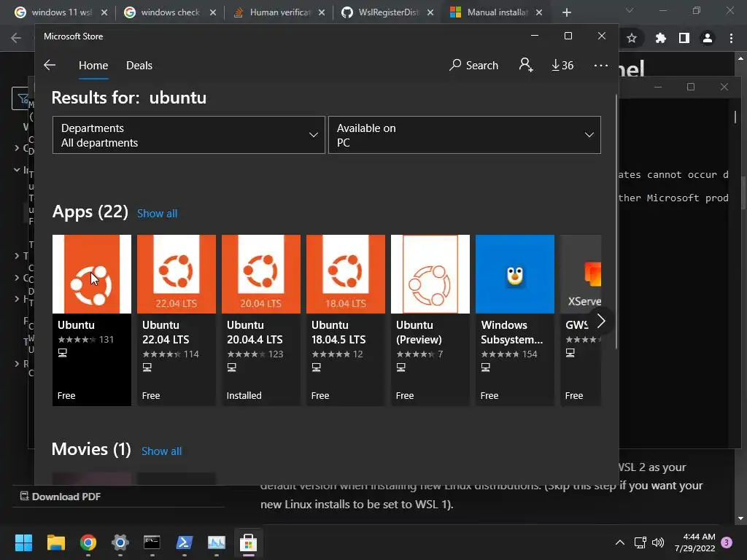
Task: Open Chrome three-dot menu
Action: coord(731,38)
